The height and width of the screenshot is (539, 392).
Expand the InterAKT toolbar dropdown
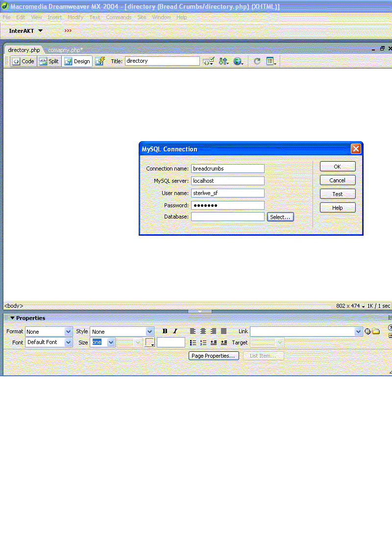click(40, 30)
